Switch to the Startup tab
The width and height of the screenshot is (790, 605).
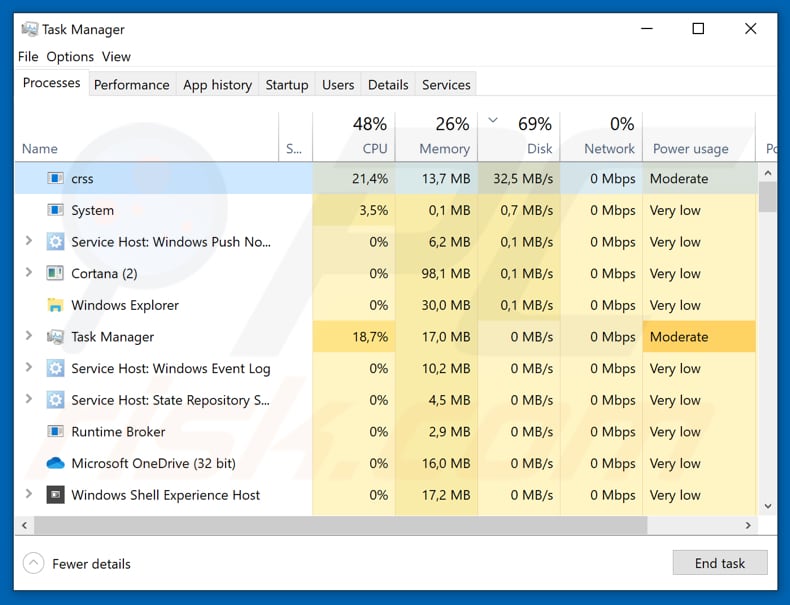coord(287,85)
